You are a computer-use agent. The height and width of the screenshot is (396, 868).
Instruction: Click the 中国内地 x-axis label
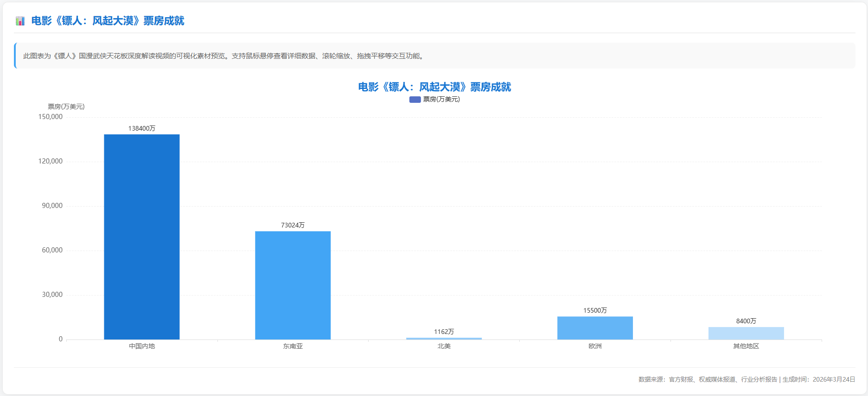142,346
